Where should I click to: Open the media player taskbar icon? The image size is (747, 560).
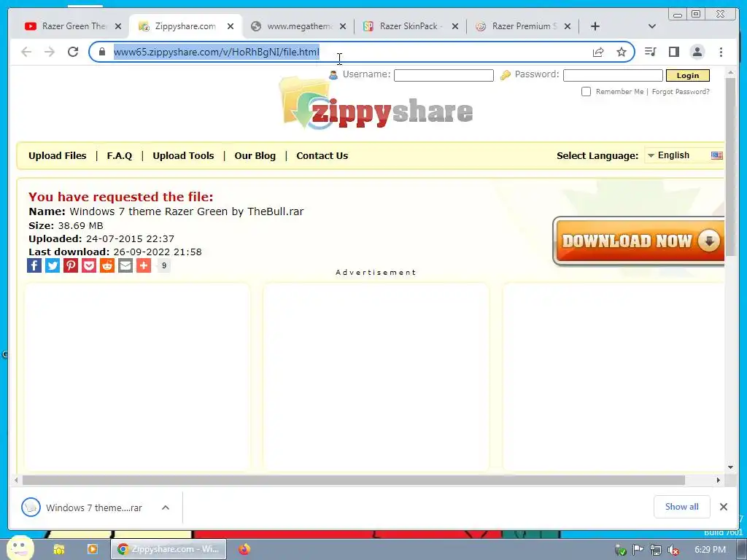point(93,549)
